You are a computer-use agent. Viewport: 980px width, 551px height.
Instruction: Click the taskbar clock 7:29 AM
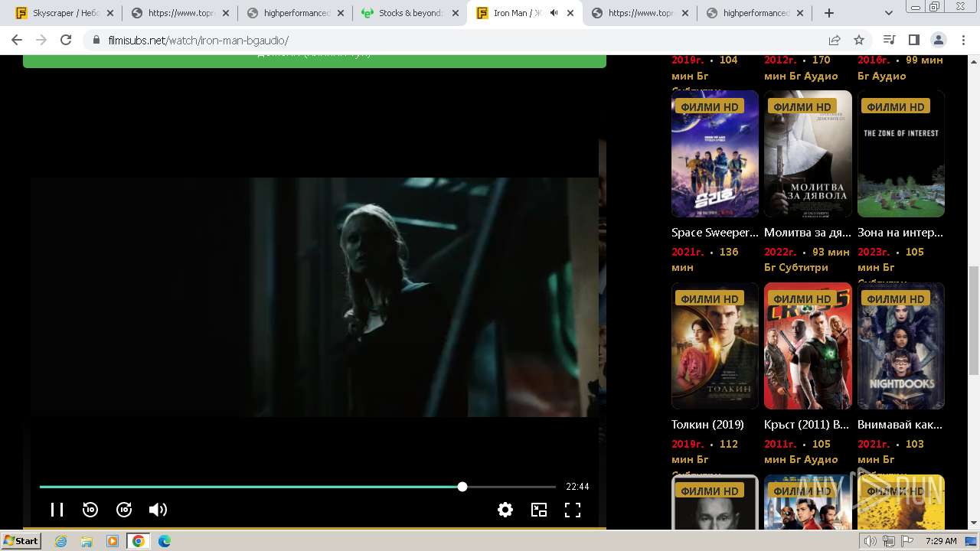point(941,541)
